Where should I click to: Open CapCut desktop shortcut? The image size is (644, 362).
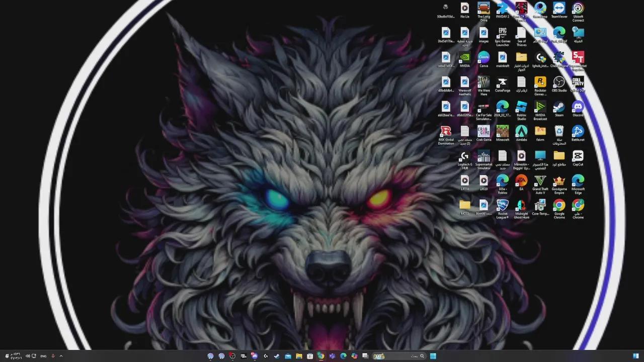[x=578, y=158]
